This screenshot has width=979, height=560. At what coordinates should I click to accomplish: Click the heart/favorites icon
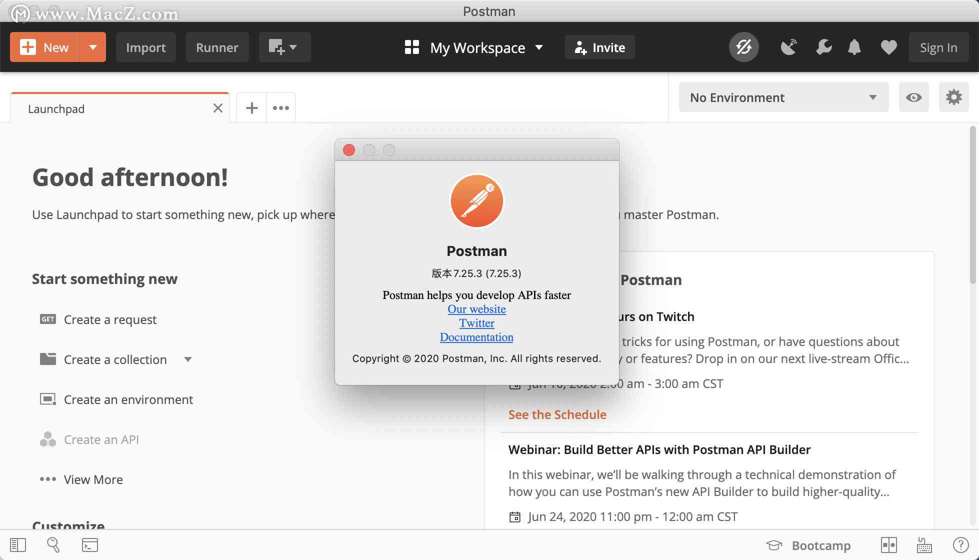[x=888, y=47]
